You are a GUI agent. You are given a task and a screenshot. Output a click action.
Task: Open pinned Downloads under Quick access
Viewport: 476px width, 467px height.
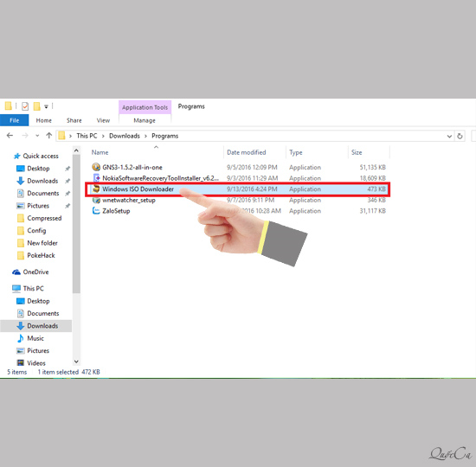42,181
